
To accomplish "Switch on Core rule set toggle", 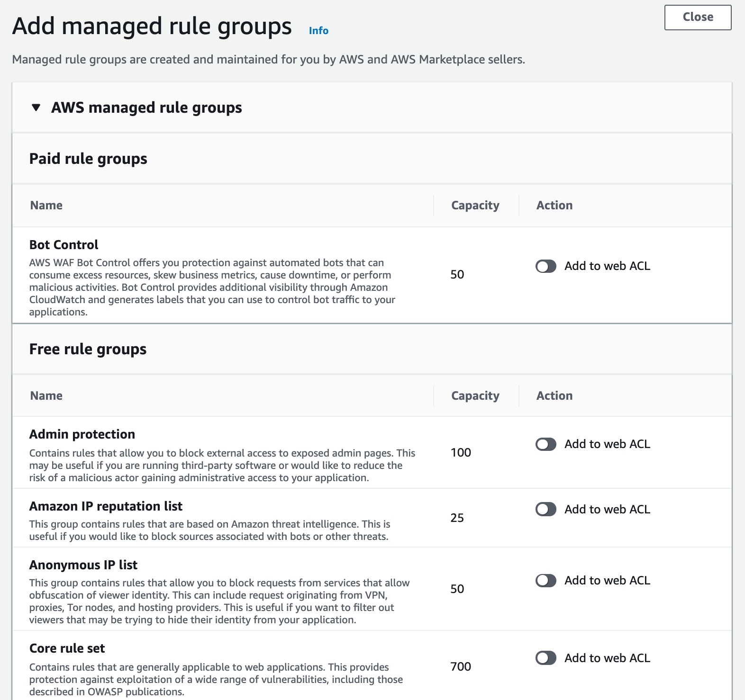I will coord(546,658).
